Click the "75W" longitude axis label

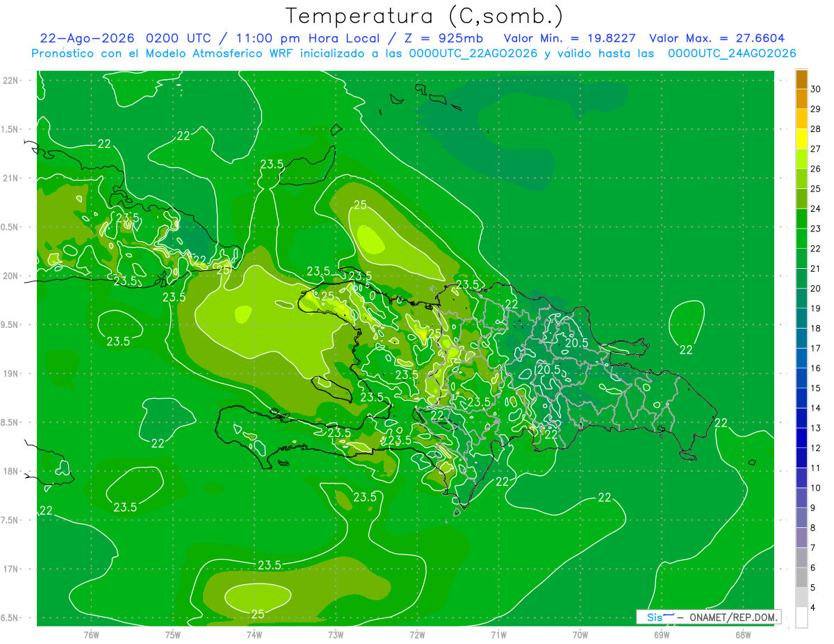[173, 634]
